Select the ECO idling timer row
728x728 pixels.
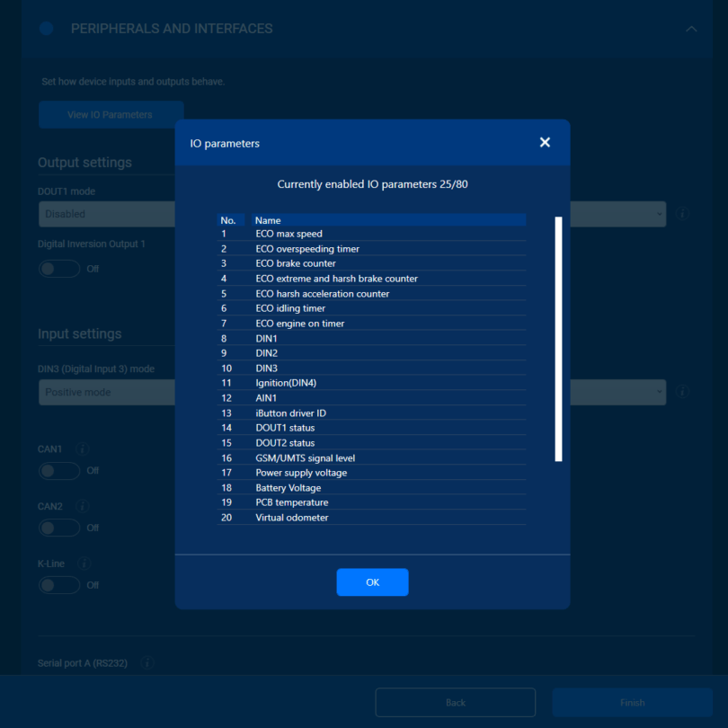tap(371, 308)
